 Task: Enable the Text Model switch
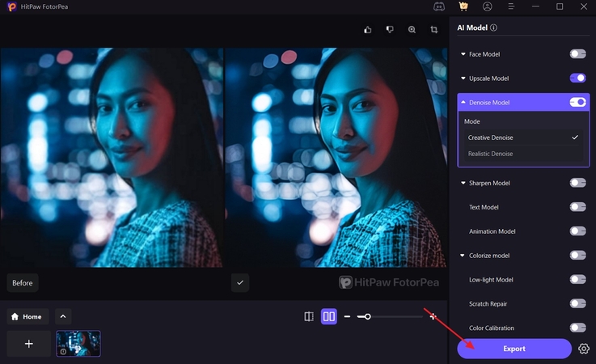[577, 207]
